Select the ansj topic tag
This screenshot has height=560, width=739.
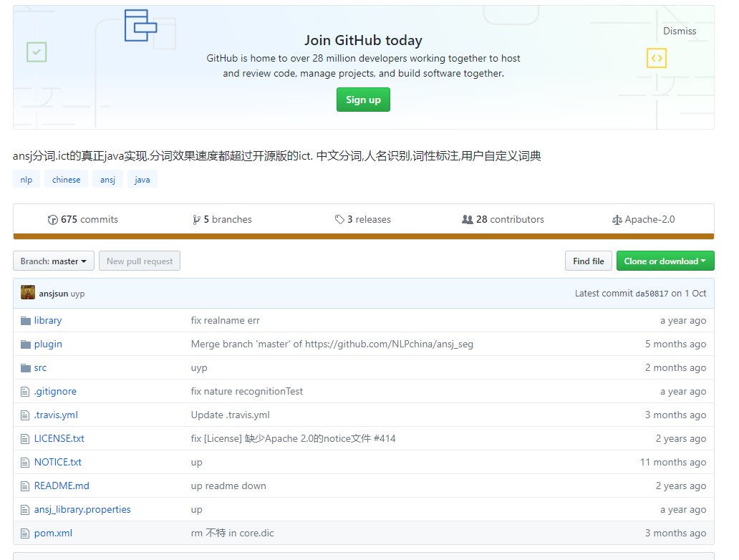click(x=107, y=179)
